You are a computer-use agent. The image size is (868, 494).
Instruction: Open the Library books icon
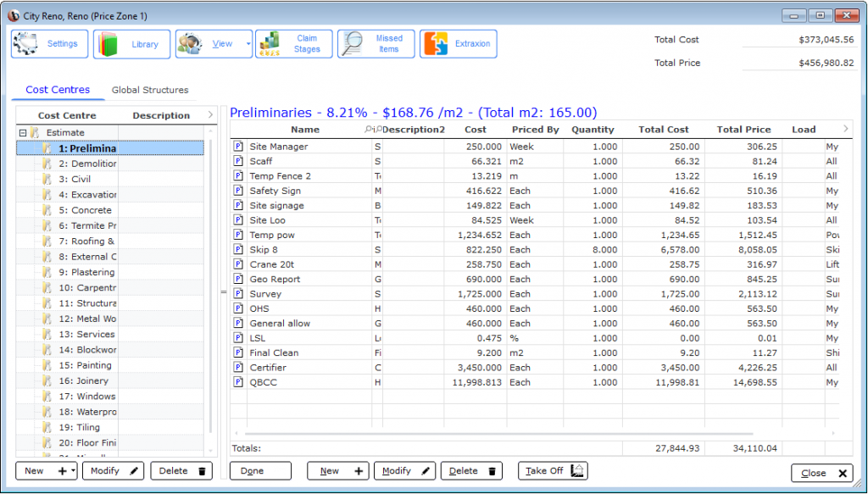108,44
